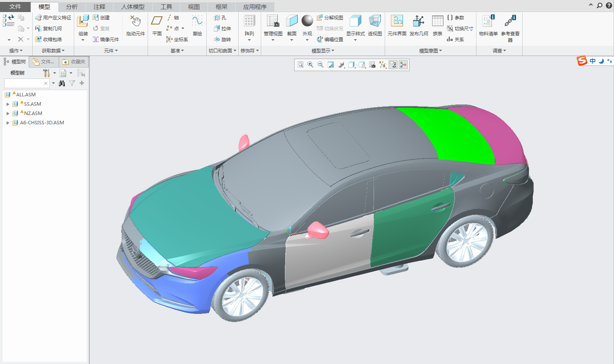Viewport: 614px width, 364px height.
Task: Toggle the 分解视图 (Exploded View) button
Action: pos(330,17)
